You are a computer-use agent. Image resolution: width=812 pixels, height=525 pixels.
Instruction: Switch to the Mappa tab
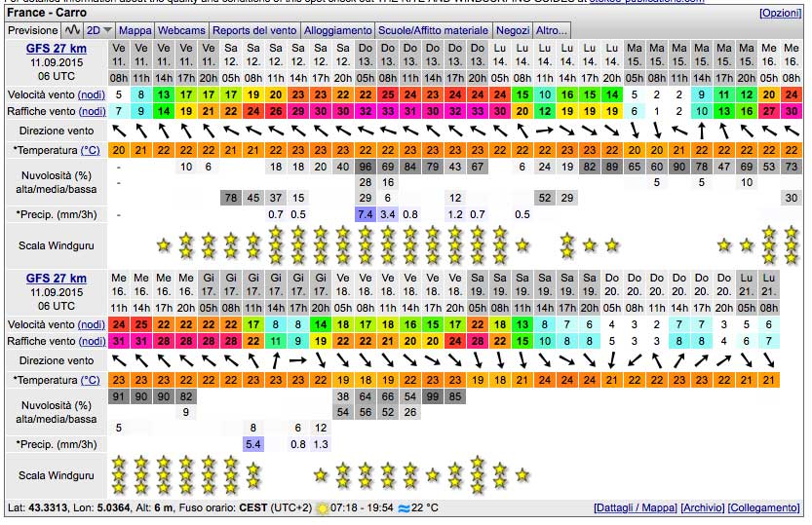point(135,31)
